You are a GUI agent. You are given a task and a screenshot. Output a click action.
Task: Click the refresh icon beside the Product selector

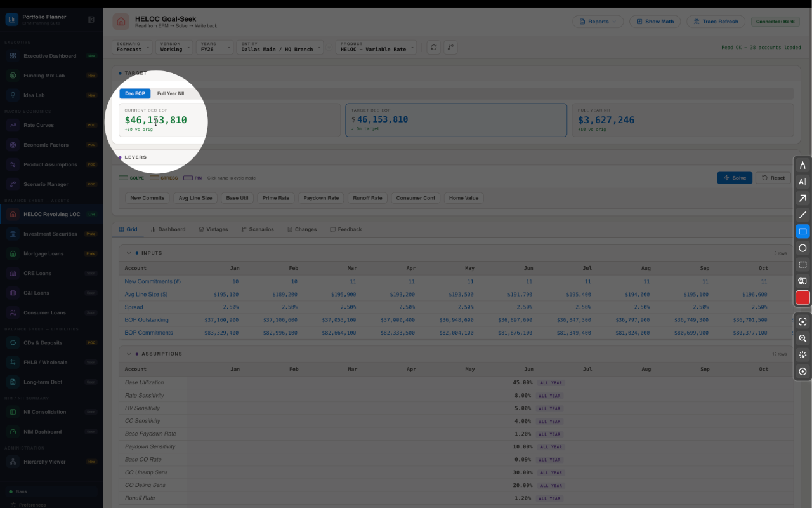[x=433, y=47]
